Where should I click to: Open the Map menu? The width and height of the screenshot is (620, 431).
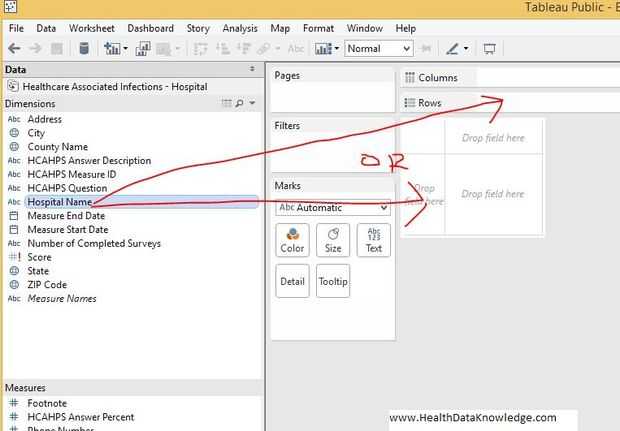tap(280, 28)
